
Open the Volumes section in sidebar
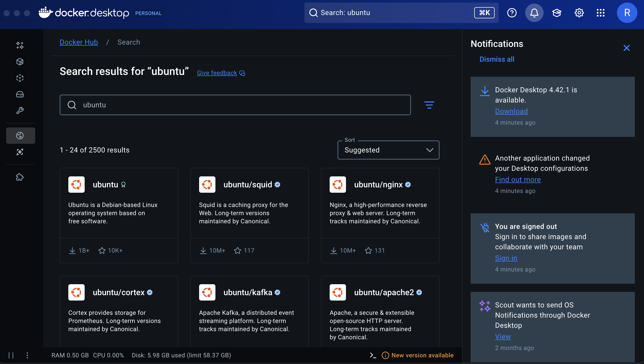click(x=20, y=94)
